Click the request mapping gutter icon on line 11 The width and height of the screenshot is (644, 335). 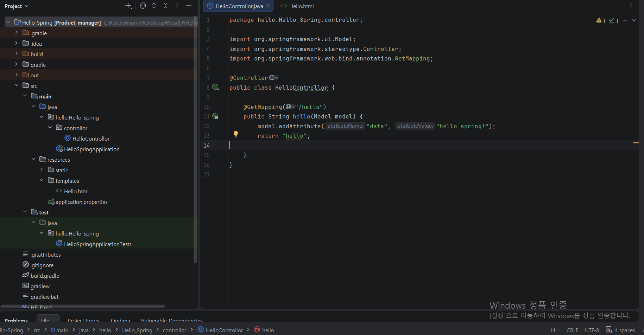216,116
